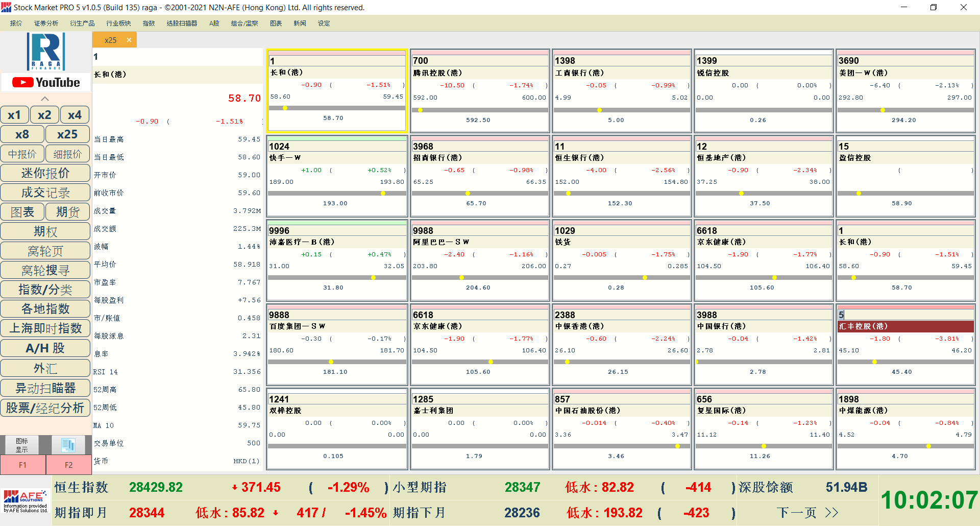Collapse the sidebar using the up chevron

pos(45,99)
